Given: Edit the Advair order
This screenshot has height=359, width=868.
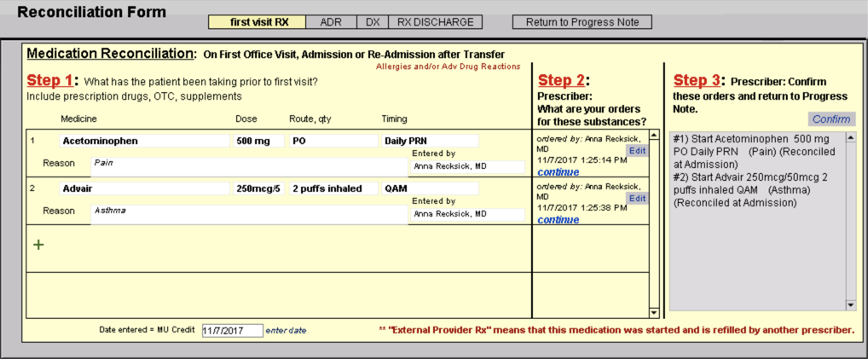Looking at the screenshot, I should pyautogui.click(x=637, y=198).
